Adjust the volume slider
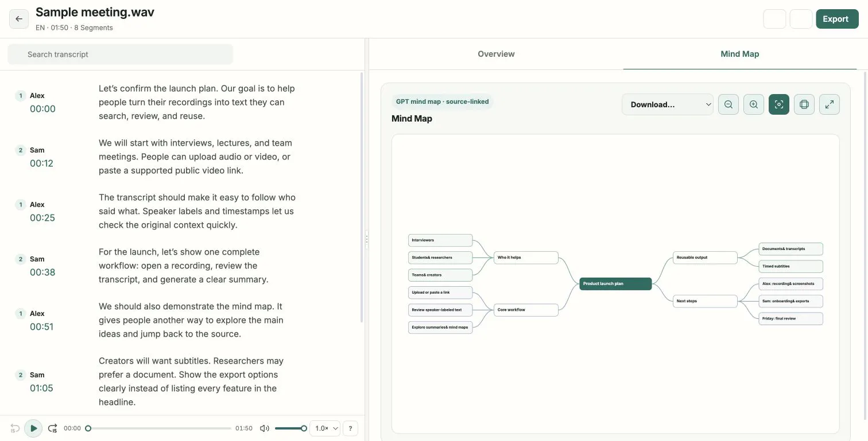868x441 pixels. click(x=290, y=428)
